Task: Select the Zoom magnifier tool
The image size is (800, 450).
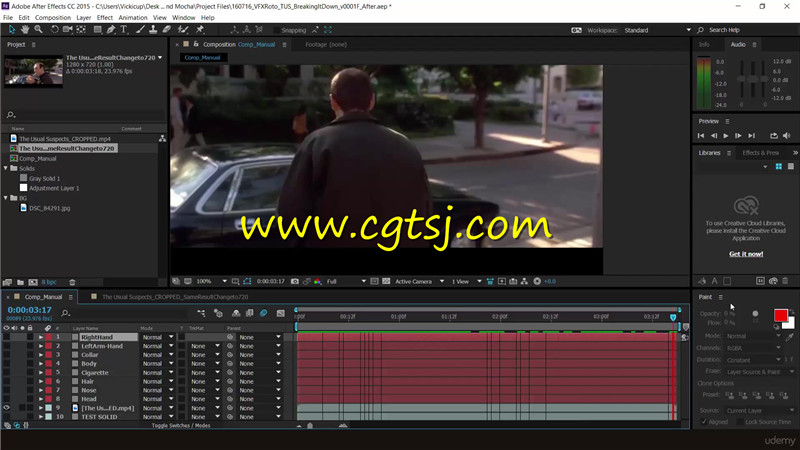Action: click(38, 30)
